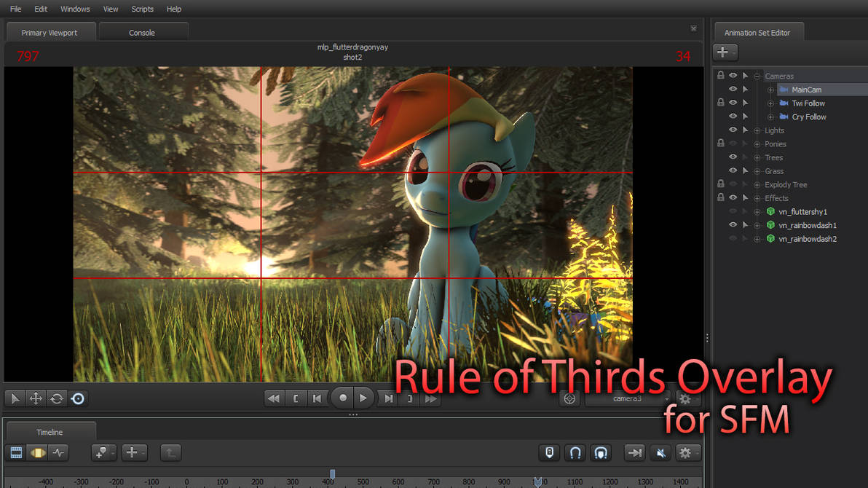
Task: Select the camera manipulation icon in viewport toolbar
Action: click(x=76, y=398)
